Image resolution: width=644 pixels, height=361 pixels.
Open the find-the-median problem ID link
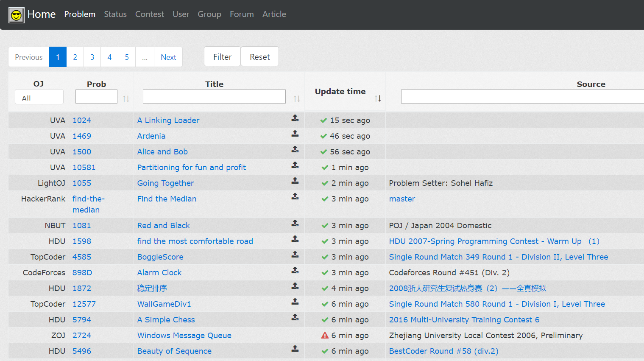(x=89, y=204)
